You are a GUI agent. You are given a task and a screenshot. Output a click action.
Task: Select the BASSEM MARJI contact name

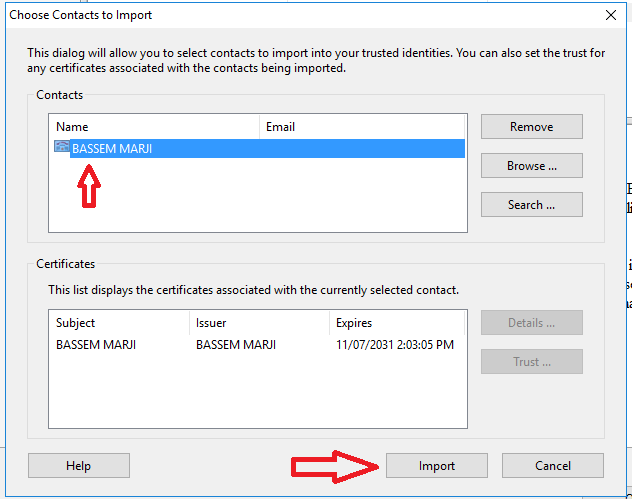[x=112, y=149]
